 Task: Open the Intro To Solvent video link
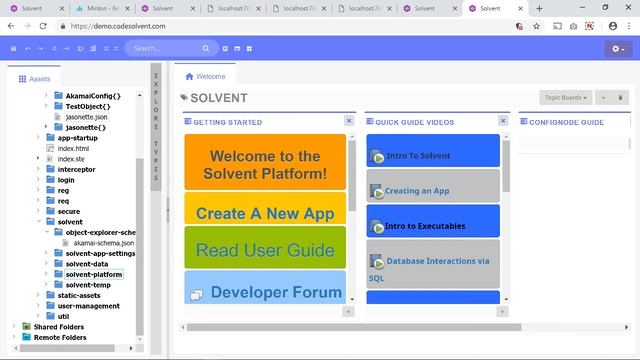(x=418, y=156)
